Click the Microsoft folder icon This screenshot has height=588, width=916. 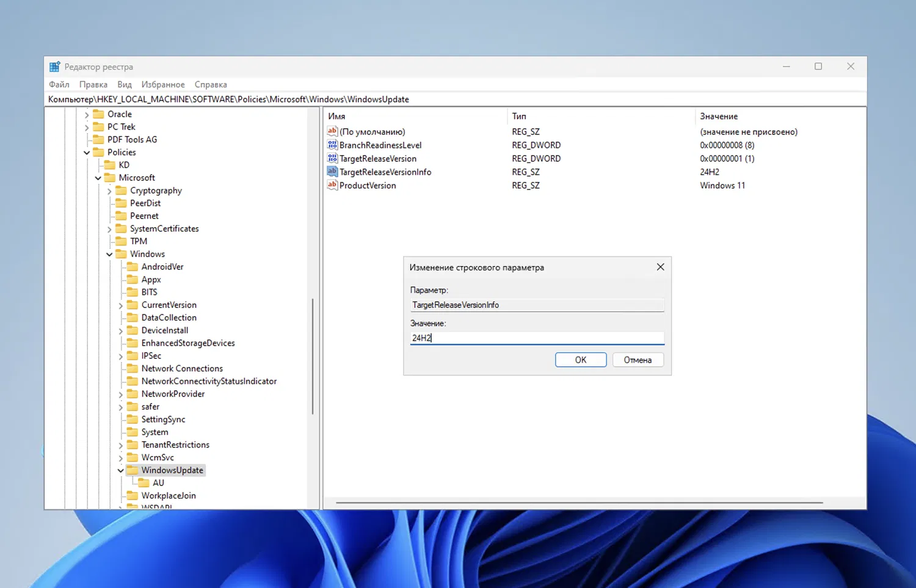tap(110, 178)
